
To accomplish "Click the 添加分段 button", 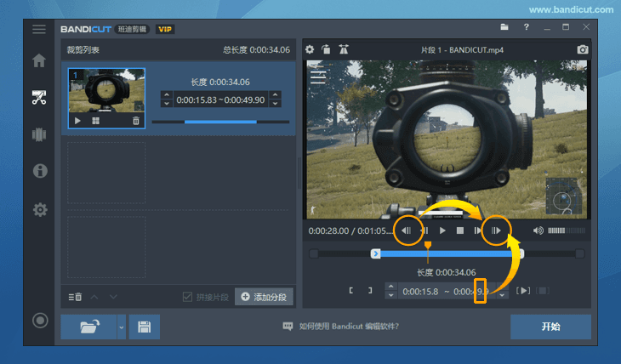I will coord(264,297).
